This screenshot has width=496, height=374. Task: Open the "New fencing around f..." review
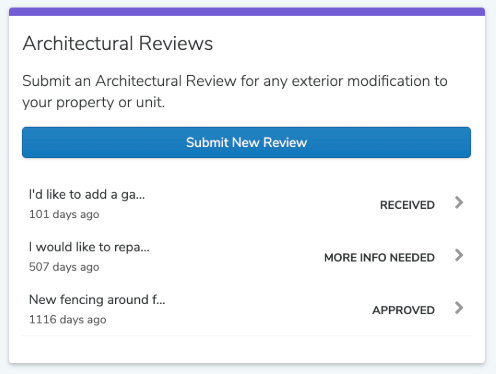pyautogui.click(x=97, y=300)
